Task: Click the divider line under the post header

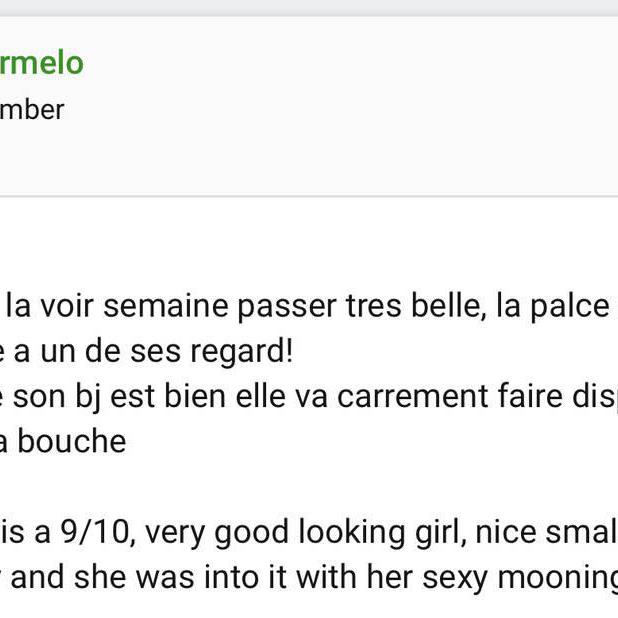Action: pyautogui.click(x=309, y=196)
